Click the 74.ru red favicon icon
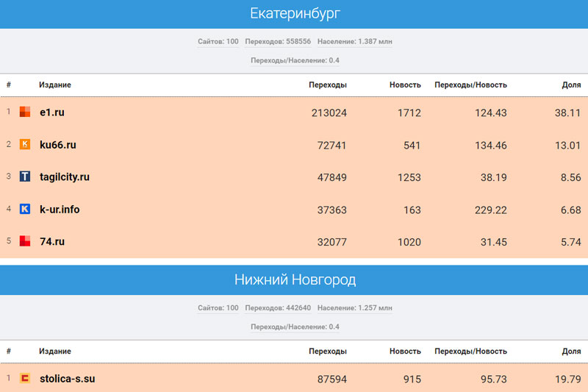 25,241
